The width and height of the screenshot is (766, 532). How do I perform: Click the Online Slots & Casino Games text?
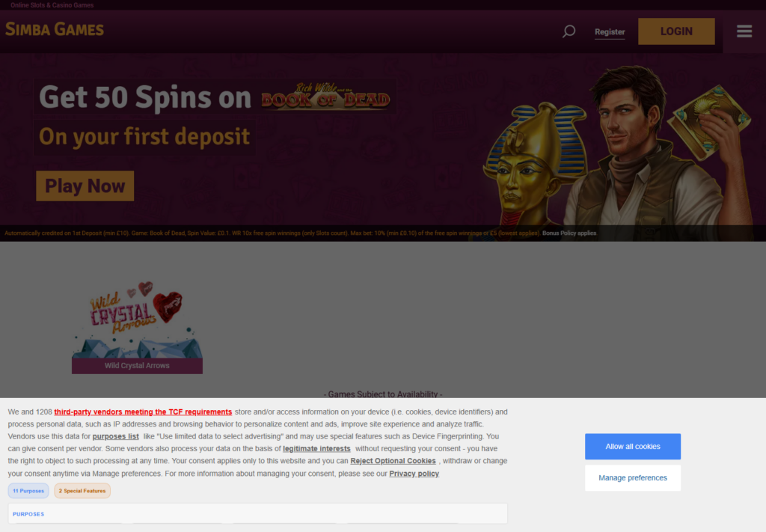pyautogui.click(x=52, y=5)
